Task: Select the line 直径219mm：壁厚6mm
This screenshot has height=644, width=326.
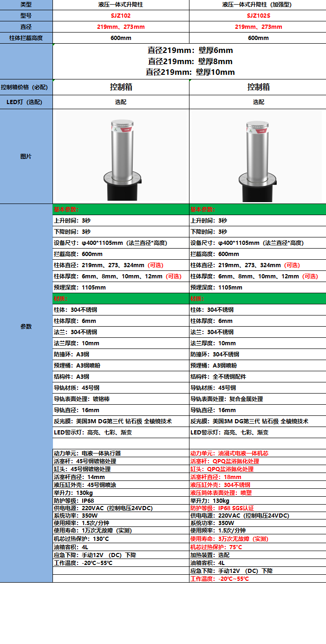Action: tap(190, 51)
